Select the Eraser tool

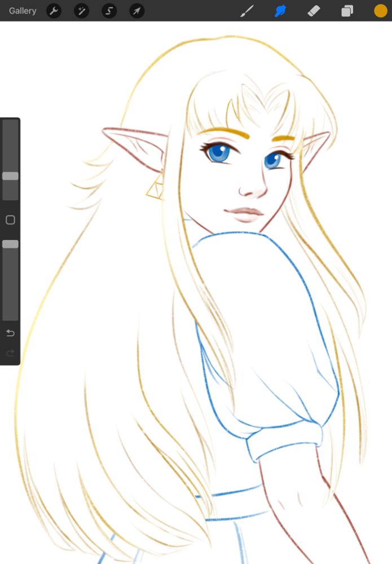coord(314,11)
